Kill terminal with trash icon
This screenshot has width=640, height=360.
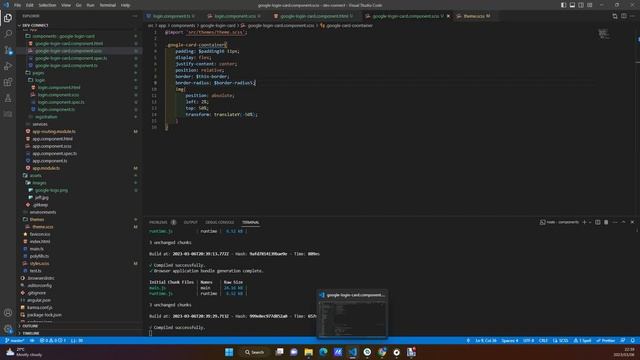tap(606, 222)
